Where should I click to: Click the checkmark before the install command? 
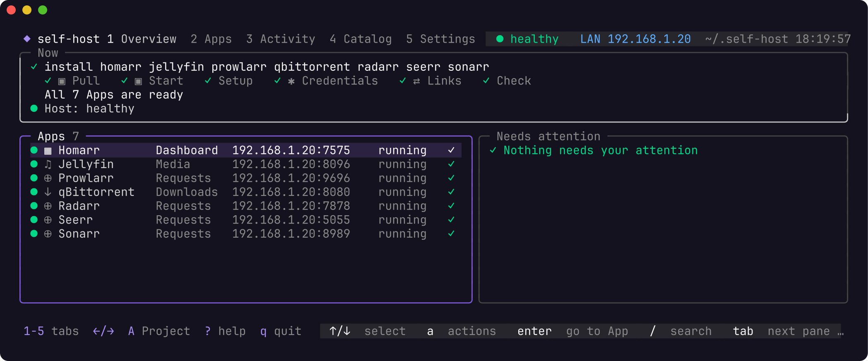coord(34,67)
